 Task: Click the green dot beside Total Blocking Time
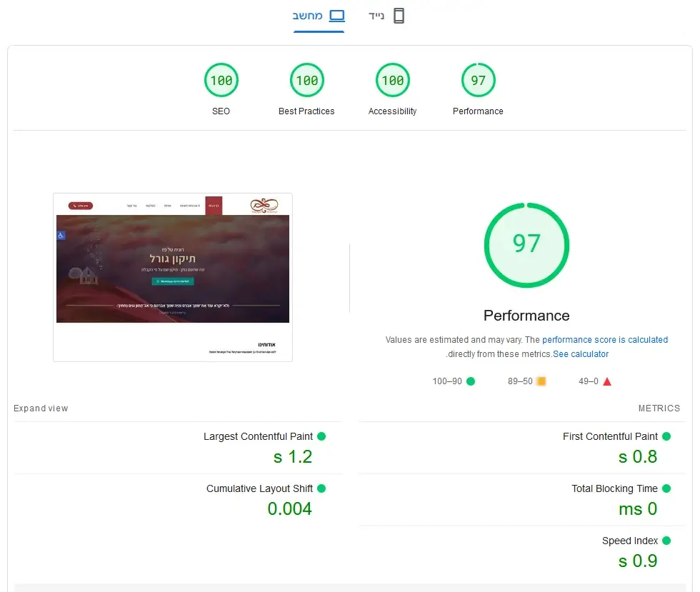click(666, 488)
